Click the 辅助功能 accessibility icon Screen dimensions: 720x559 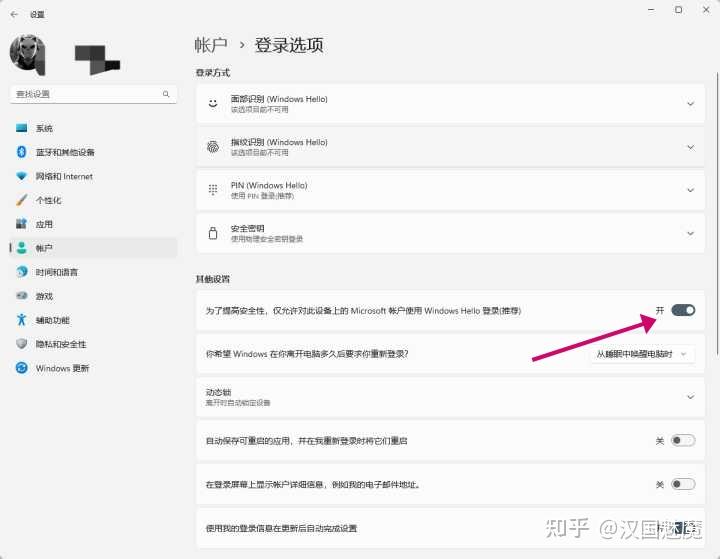[x=22, y=320]
